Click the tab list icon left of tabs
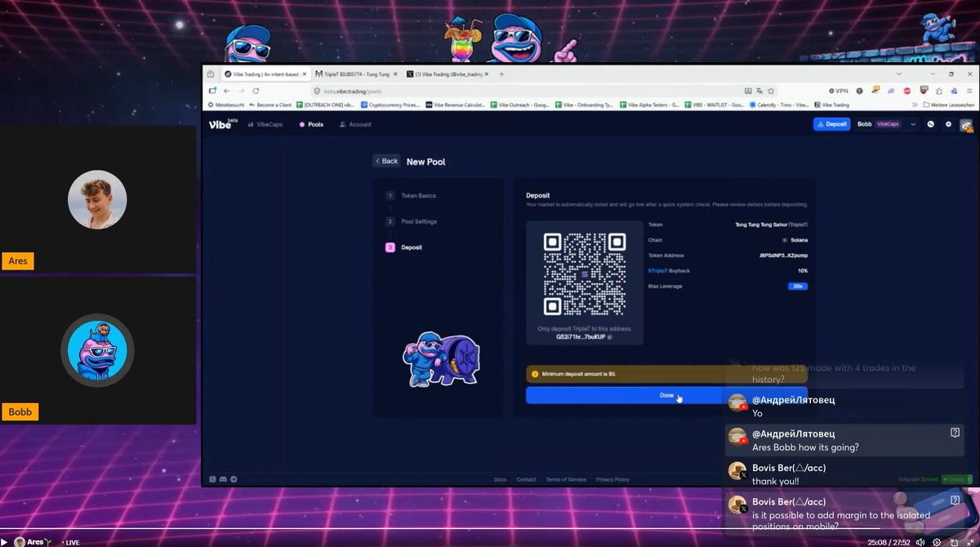Screen dimensions: 980x547 point(211,74)
